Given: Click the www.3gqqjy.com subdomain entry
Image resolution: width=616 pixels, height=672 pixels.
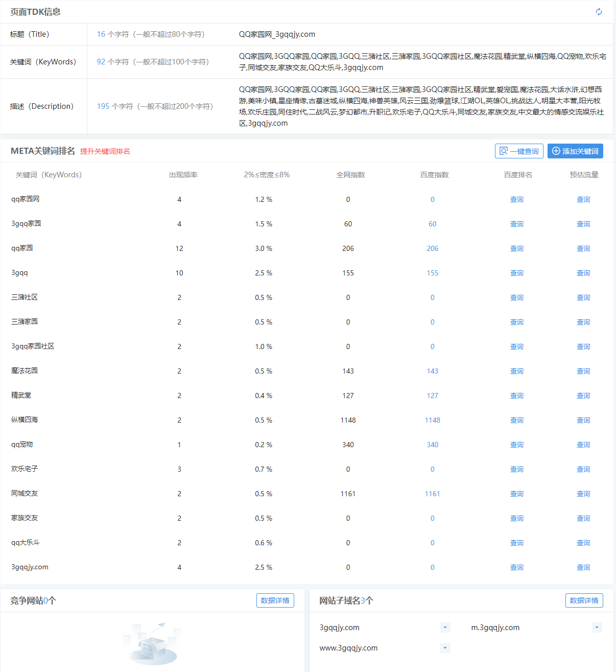Looking at the screenshot, I should [x=349, y=648].
